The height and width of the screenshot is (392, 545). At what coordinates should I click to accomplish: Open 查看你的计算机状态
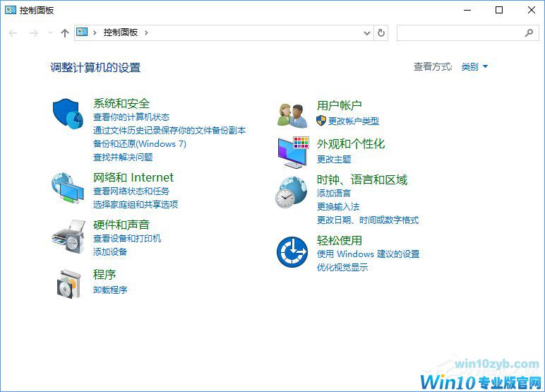point(131,117)
